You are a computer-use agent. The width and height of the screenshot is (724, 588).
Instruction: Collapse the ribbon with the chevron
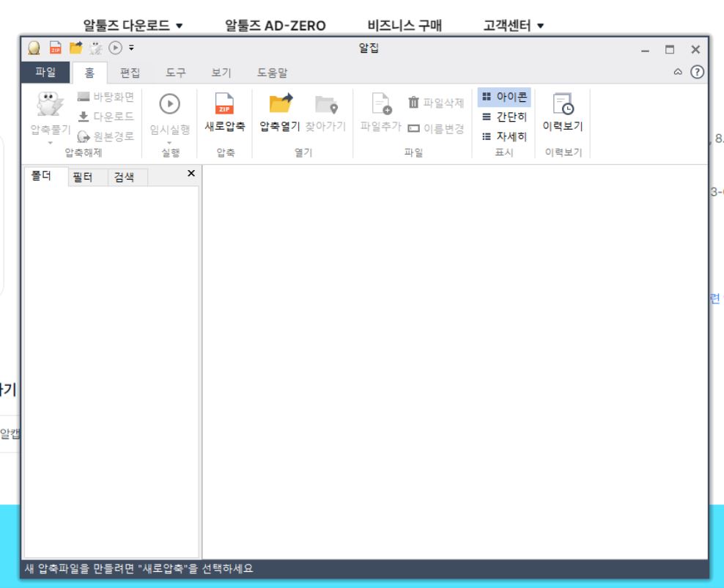coord(678,72)
